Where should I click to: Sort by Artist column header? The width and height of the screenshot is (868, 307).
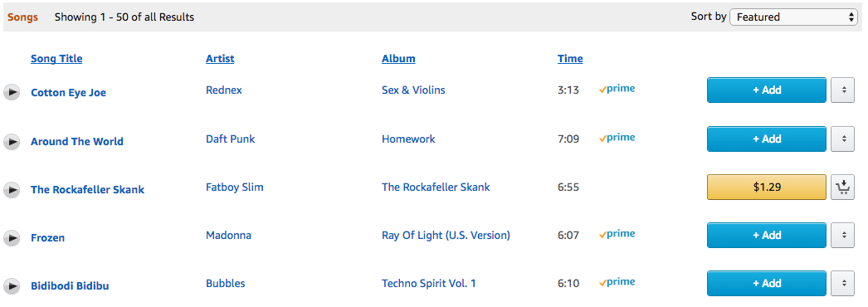tap(220, 59)
